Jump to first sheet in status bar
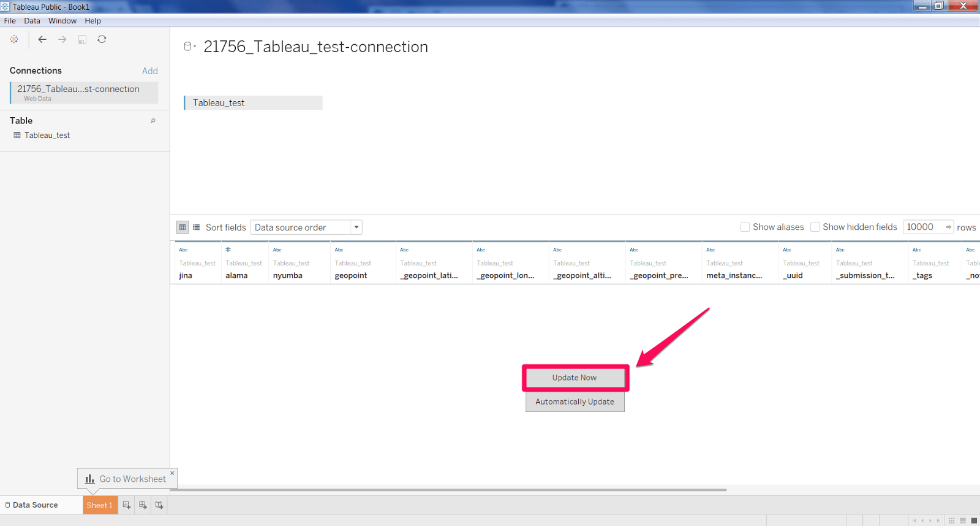This screenshot has width=980, height=526. [x=914, y=520]
